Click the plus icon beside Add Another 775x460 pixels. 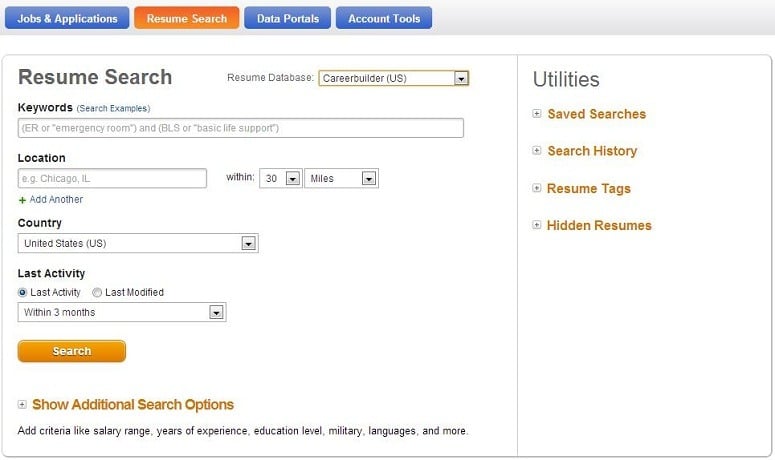pyautogui.click(x=22, y=200)
